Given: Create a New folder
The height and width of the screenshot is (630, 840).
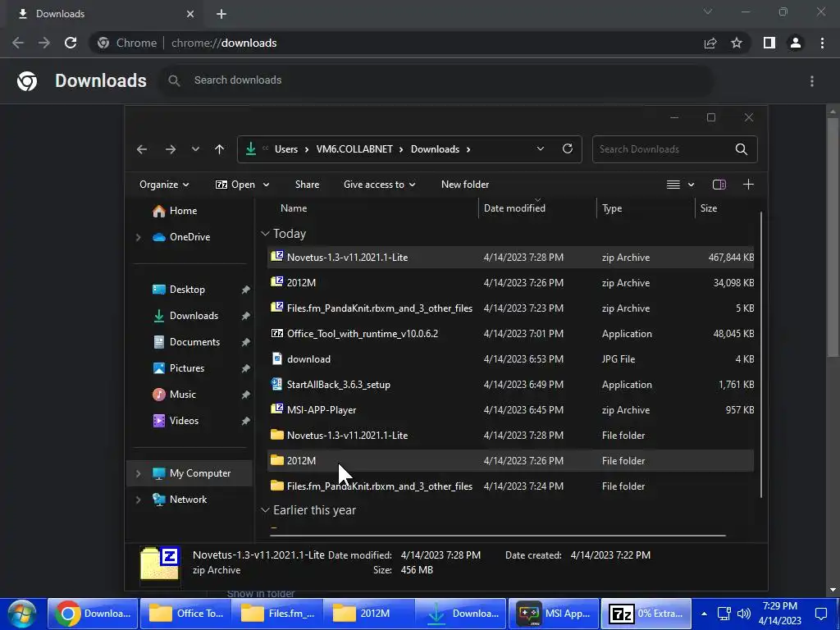Looking at the screenshot, I should [x=465, y=185].
